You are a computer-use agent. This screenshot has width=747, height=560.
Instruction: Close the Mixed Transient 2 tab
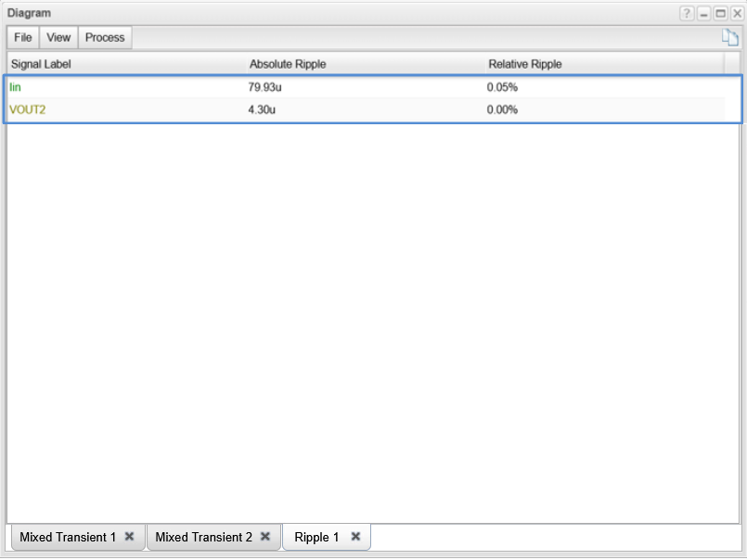click(265, 536)
